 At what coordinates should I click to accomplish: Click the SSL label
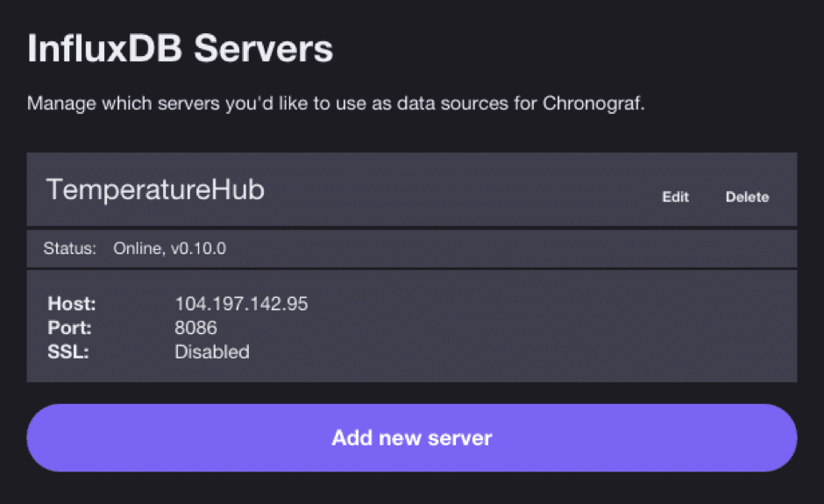[x=67, y=351]
